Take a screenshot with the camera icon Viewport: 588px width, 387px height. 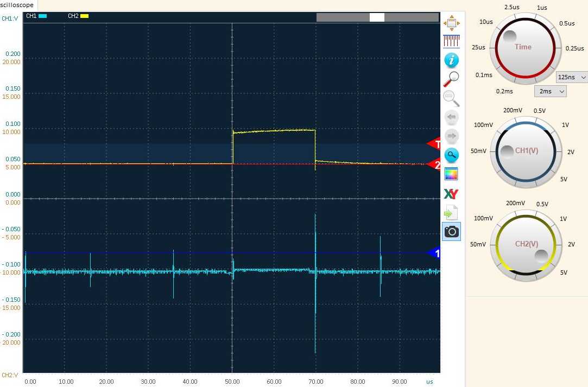(452, 232)
